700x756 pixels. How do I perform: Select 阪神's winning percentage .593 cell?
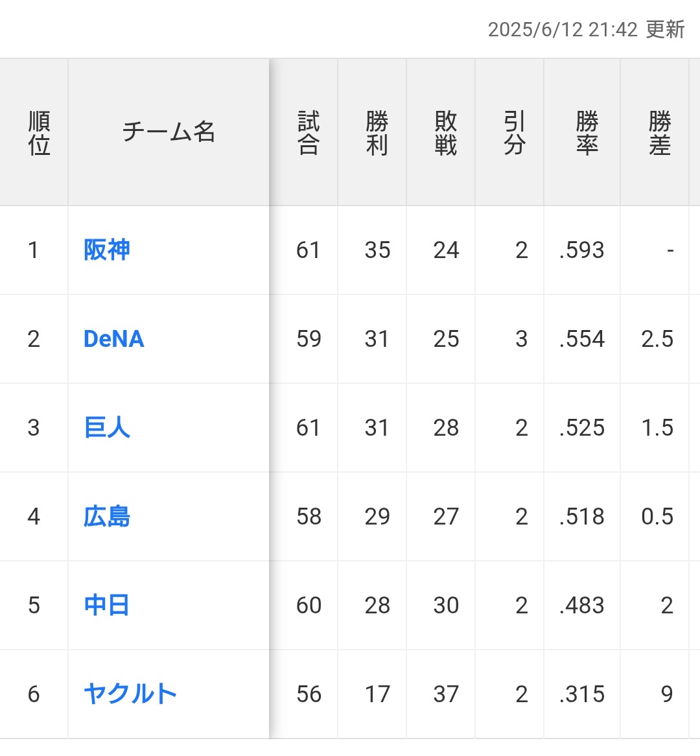click(582, 250)
